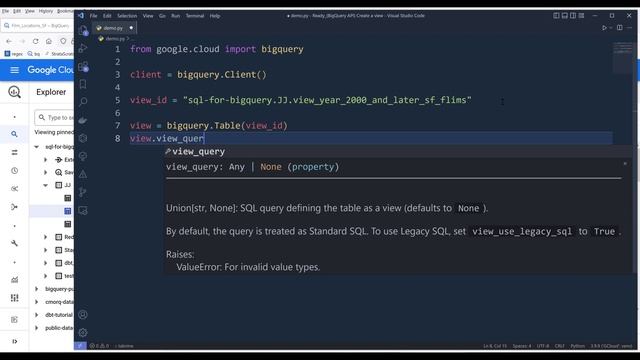Toggle the primary side bar layout icon
The height and width of the screenshot is (360, 640).
tap(556, 16)
